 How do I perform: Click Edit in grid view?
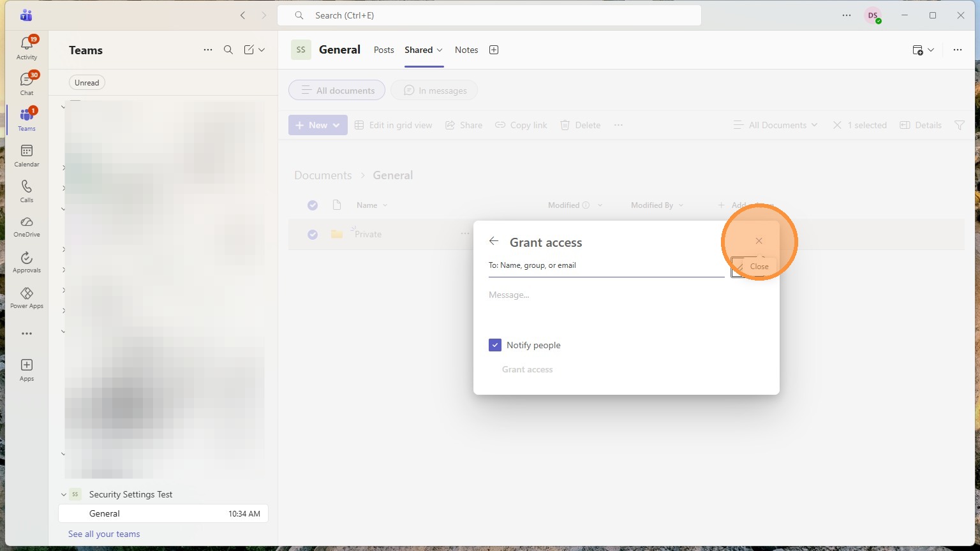[394, 125]
